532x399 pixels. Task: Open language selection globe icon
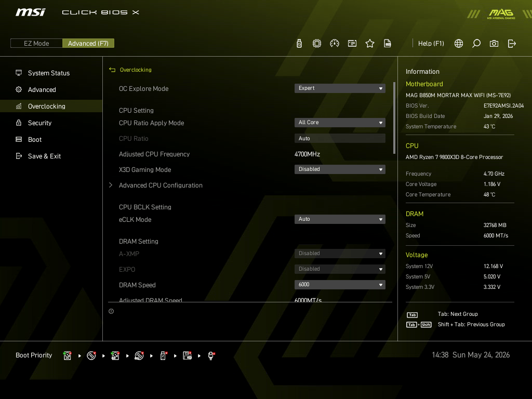pyautogui.click(x=459, y=44)
